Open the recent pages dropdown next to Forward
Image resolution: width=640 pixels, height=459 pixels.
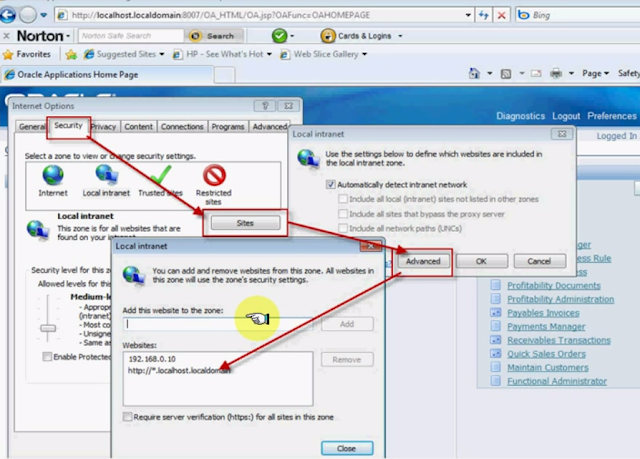[x=43, y=15]
